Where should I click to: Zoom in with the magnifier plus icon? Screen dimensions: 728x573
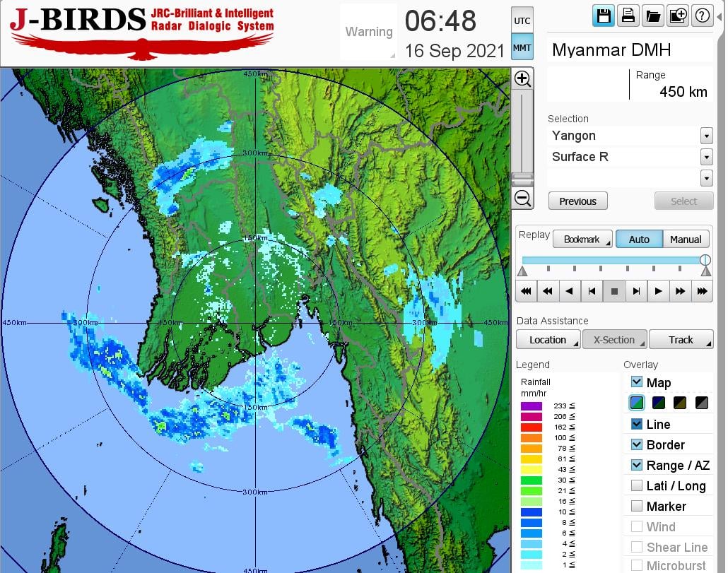pyautogui.click(x=522, y=78)
